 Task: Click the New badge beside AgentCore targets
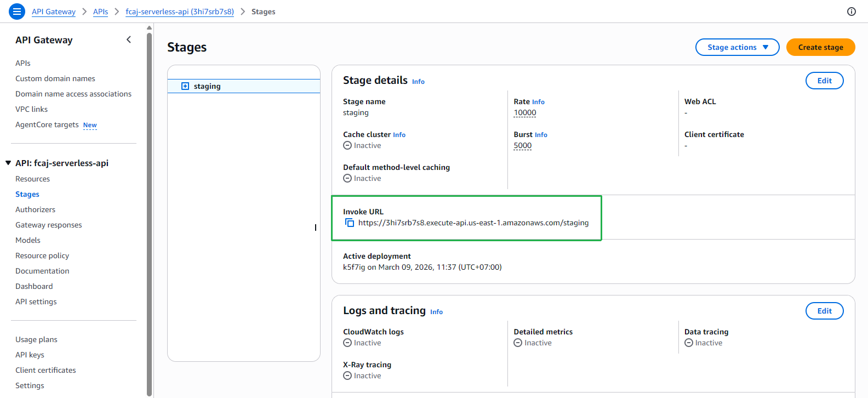coord(90,125)
